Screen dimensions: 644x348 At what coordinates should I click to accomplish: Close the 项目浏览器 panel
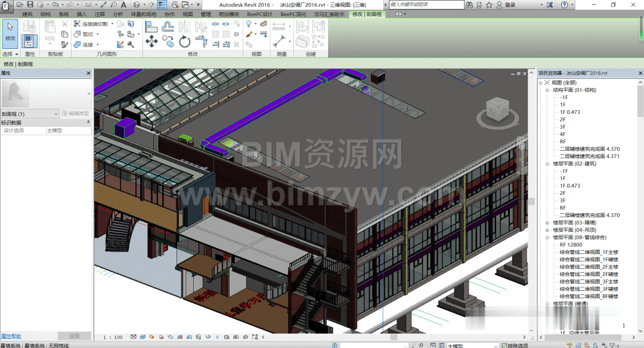pyautogui.click(x=640, y=73)
